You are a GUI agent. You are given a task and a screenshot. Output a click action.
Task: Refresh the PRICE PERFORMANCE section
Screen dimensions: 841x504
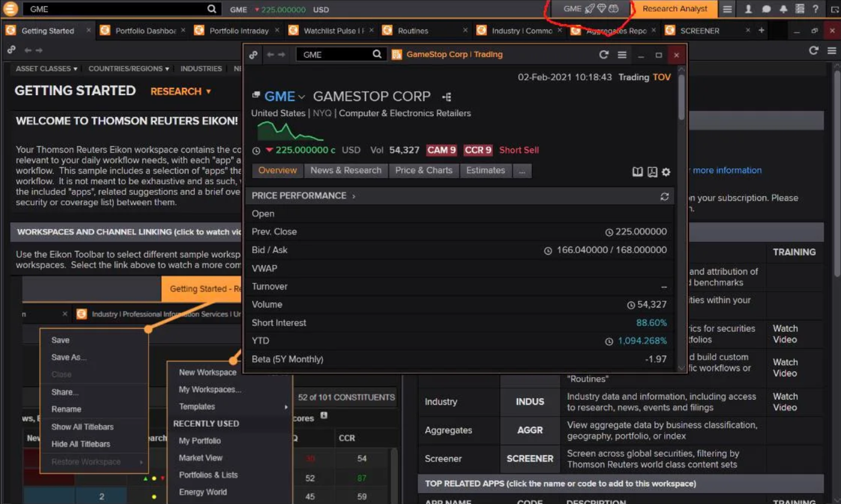664,196
